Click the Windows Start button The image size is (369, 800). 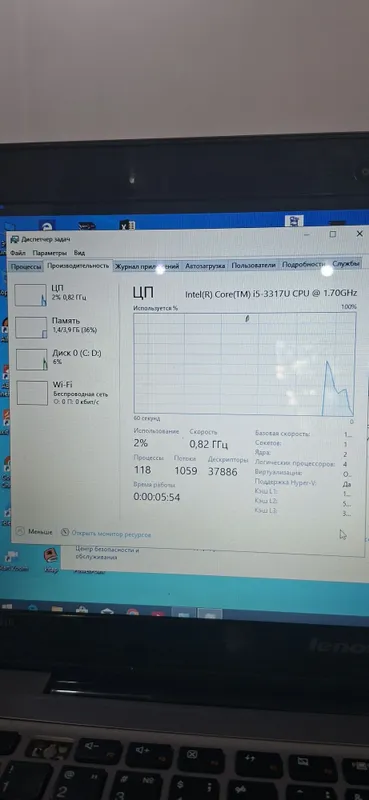pos(7,607)
